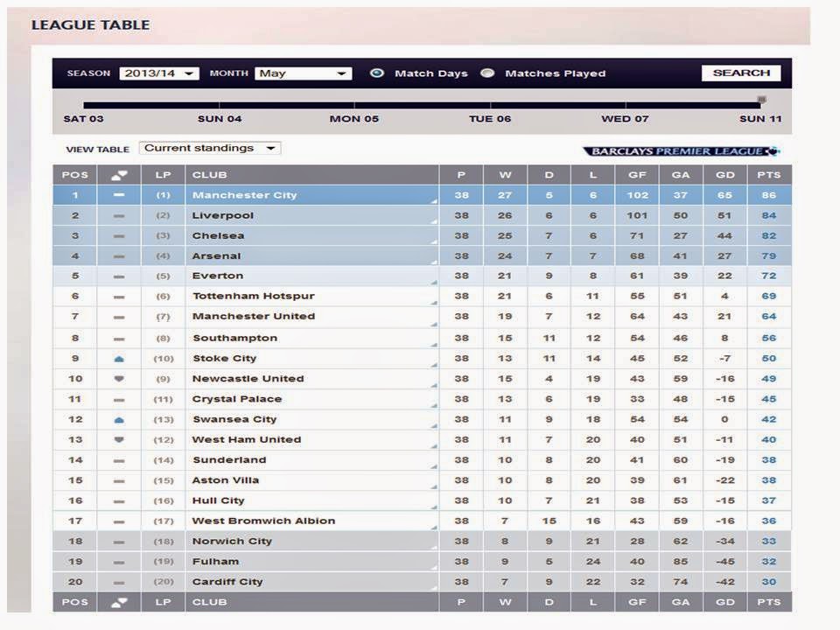Expand the Liverpool row corner arrow
840x630 pixels.
click(x=434, y=221)
